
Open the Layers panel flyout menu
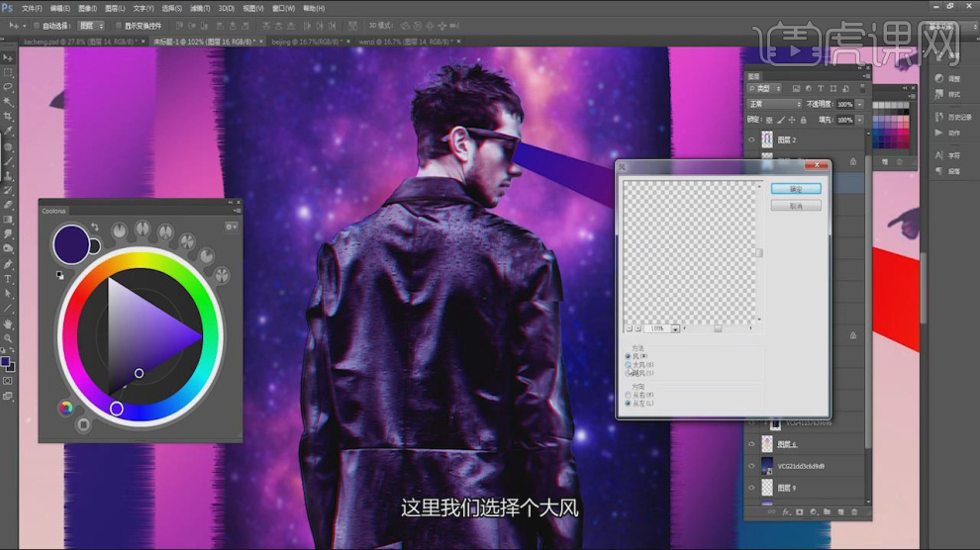864,76
